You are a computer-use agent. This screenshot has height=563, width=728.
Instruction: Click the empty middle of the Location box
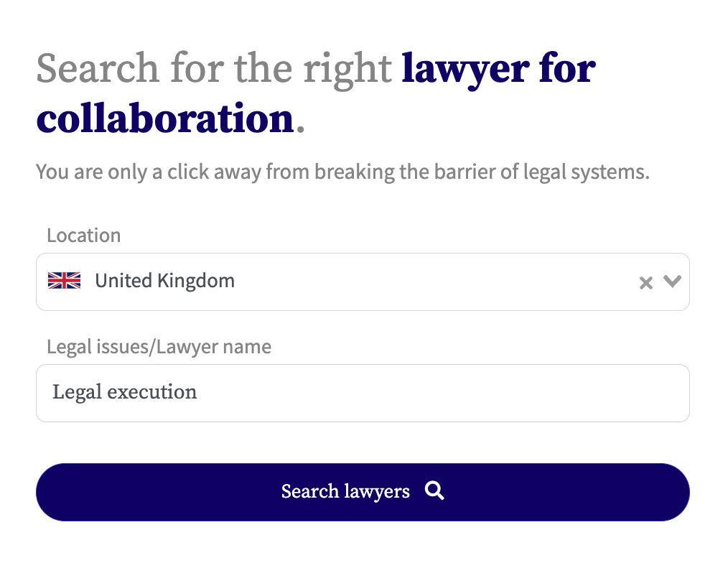pos(431,281)
